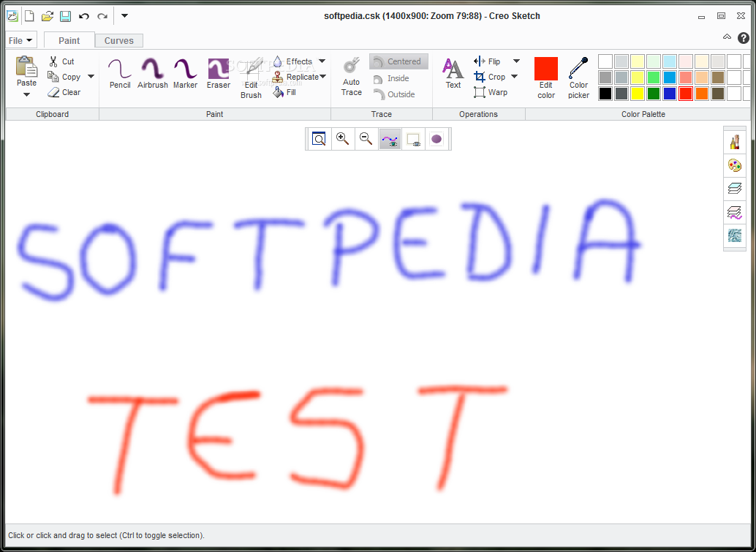Select the Marker tool

coord(185,73)
